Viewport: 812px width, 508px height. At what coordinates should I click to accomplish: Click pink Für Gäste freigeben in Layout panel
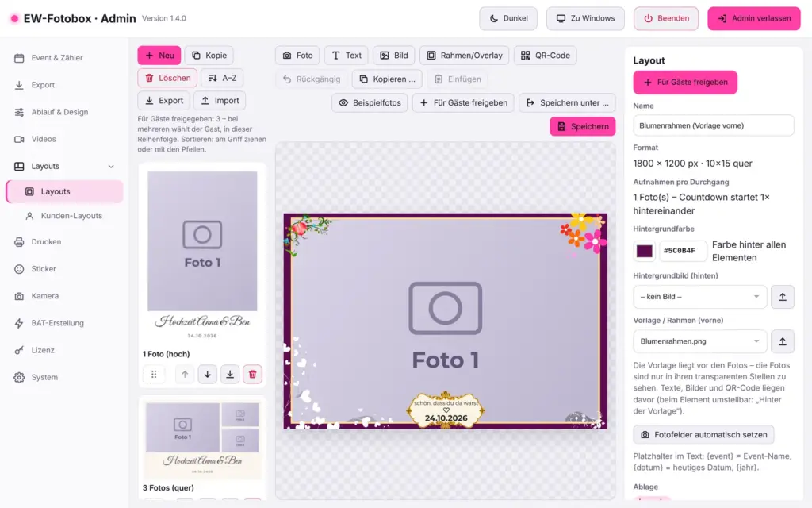click(685, 83)
